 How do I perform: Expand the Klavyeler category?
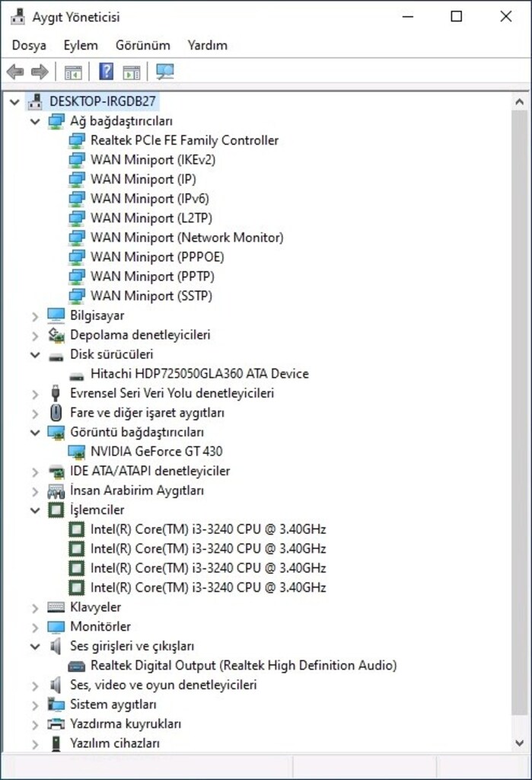tap(35, 608)
